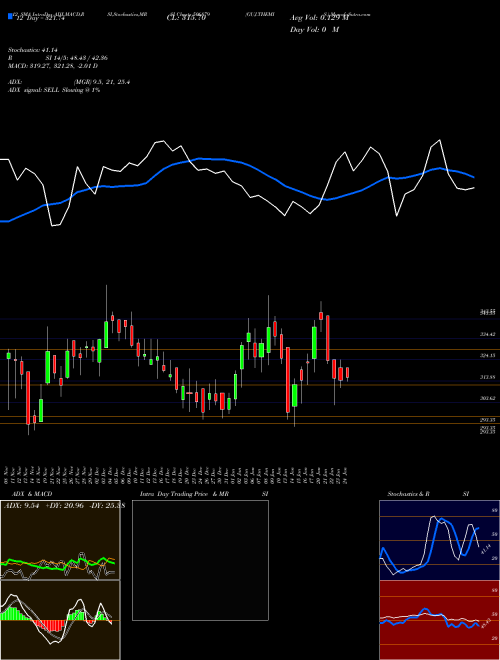Select the 'ADX: 9.54 +DY: 20.96 -DY: 25.38' readout
500x660 pixels.
[64, 506]
